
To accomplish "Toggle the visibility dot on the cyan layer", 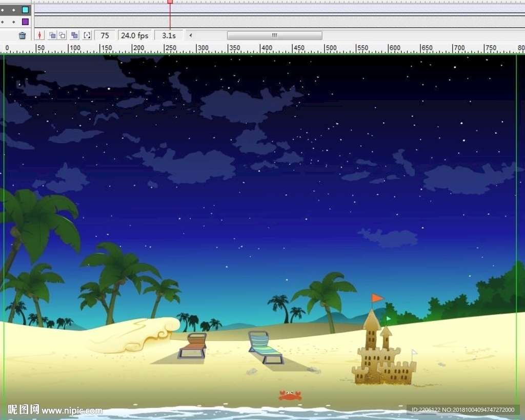I will [x=3, y=10].
